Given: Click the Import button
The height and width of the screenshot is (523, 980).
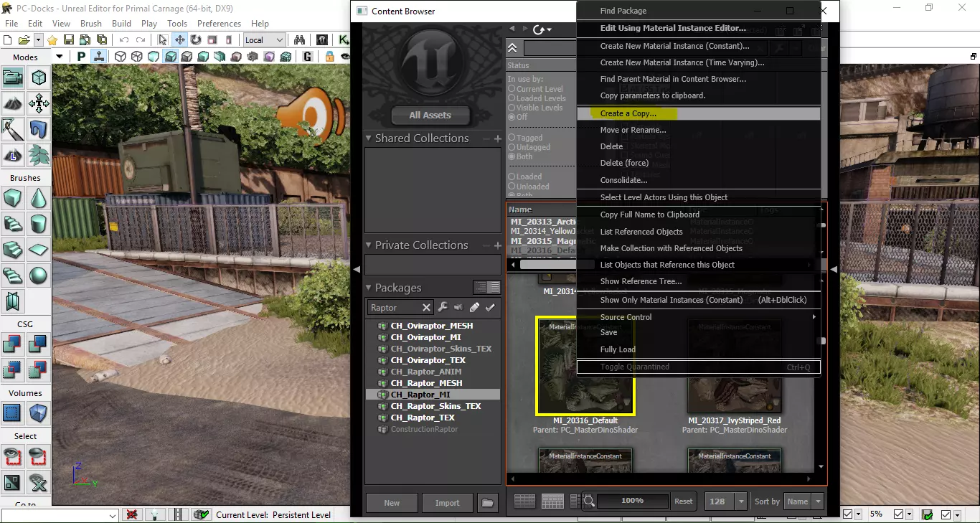Looking at the screenshot, I should click(447, 503).
